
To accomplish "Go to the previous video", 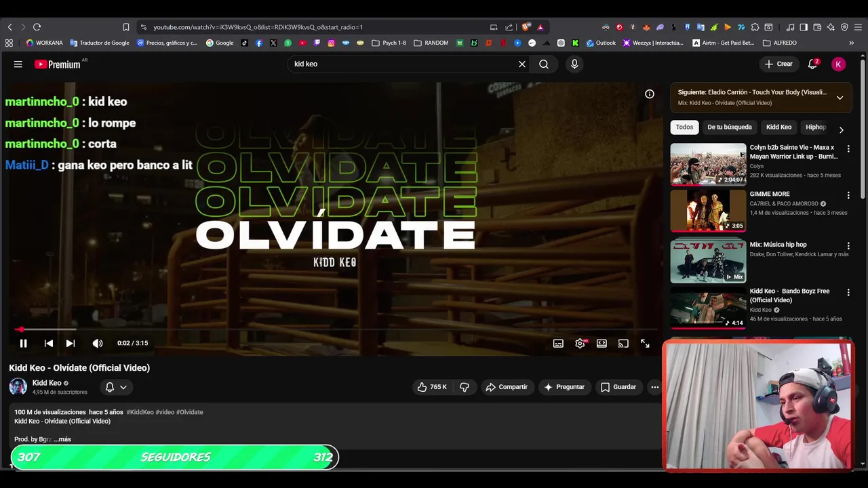I will [x=49, y=344].
